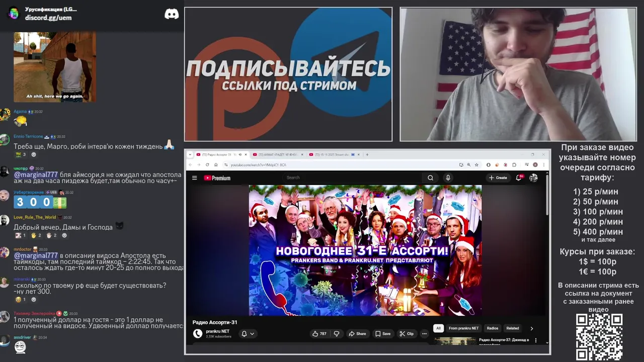Click the Discord logo icon

172,14
